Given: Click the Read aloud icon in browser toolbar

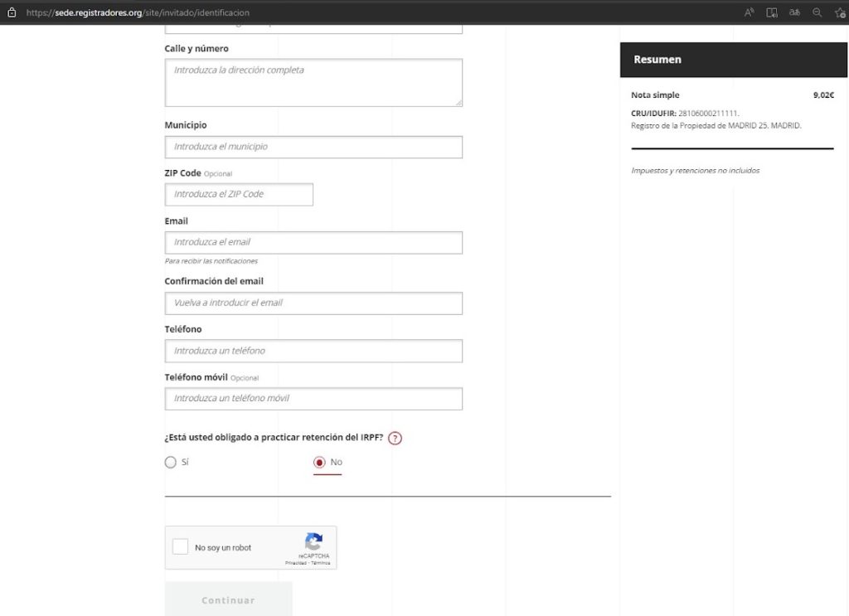Looking at the screenshot, I should click(x=750, y=12).
